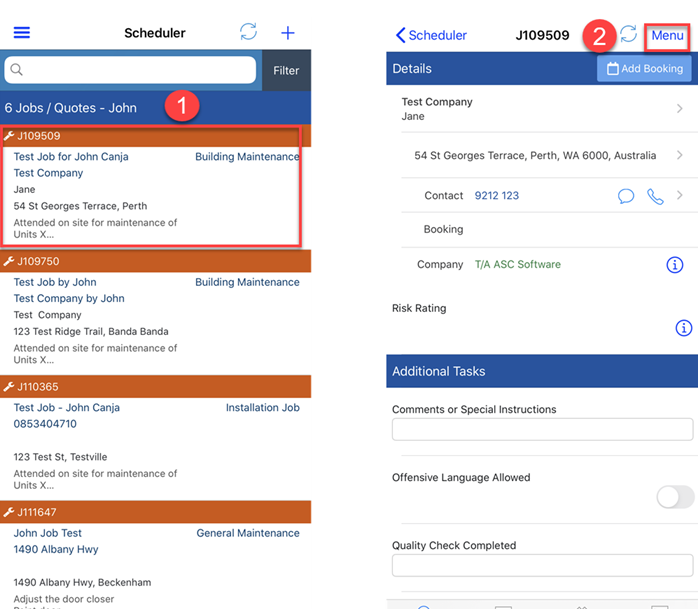This screenshot has height=615, width=700.
Task: Send message to contact 9212 123
Action: click(626, 196)
